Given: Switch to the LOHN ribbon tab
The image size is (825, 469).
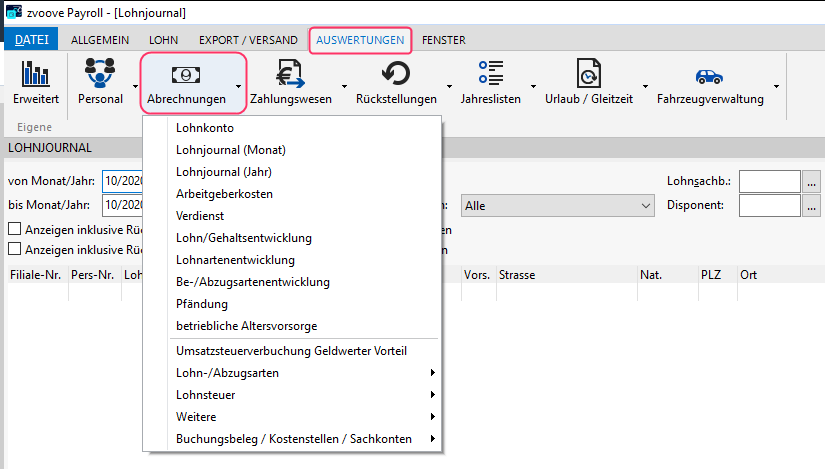Looking at the screenshot, I should (x=163, y=40).
